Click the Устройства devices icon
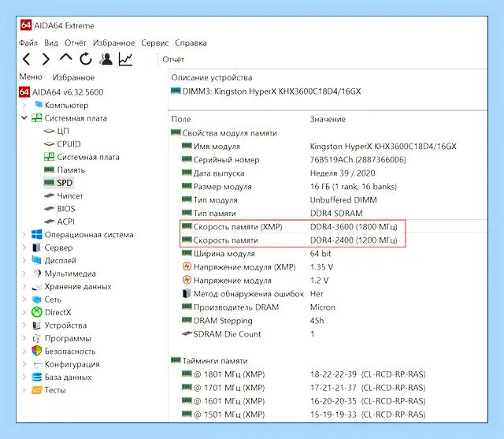The width and height of the screenshot is (504, 439). tap(37, 326)
